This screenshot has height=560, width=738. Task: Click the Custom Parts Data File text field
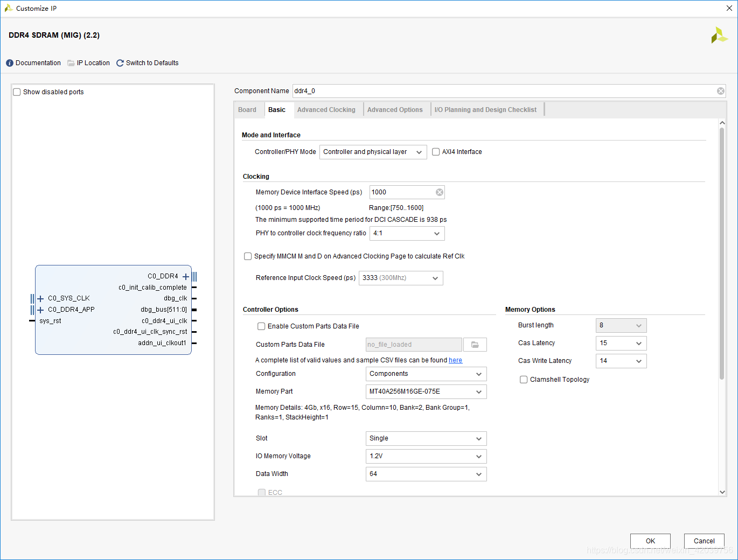coord(414,345)
